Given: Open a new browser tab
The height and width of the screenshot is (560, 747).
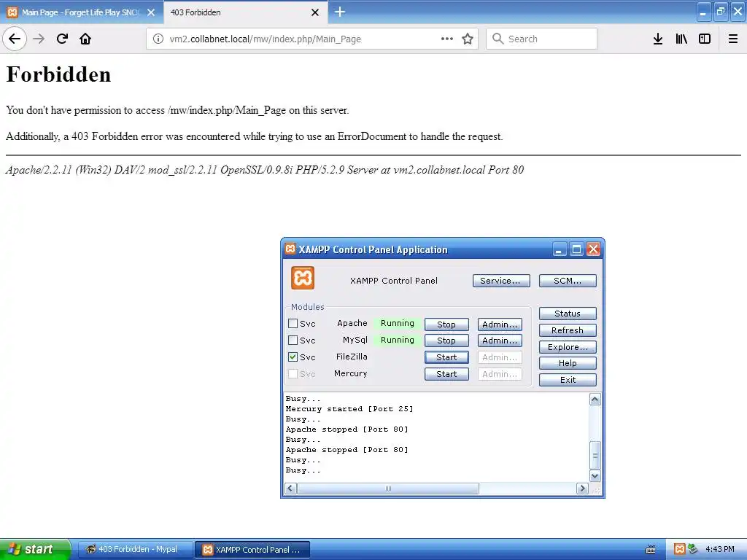Looking at the screenshot, I should pos(340,12).
